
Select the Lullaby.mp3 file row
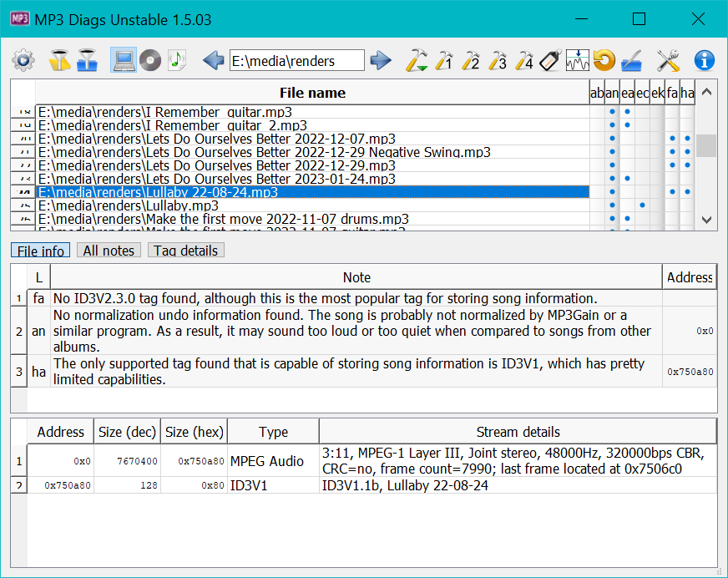click(x=312, y=205)
